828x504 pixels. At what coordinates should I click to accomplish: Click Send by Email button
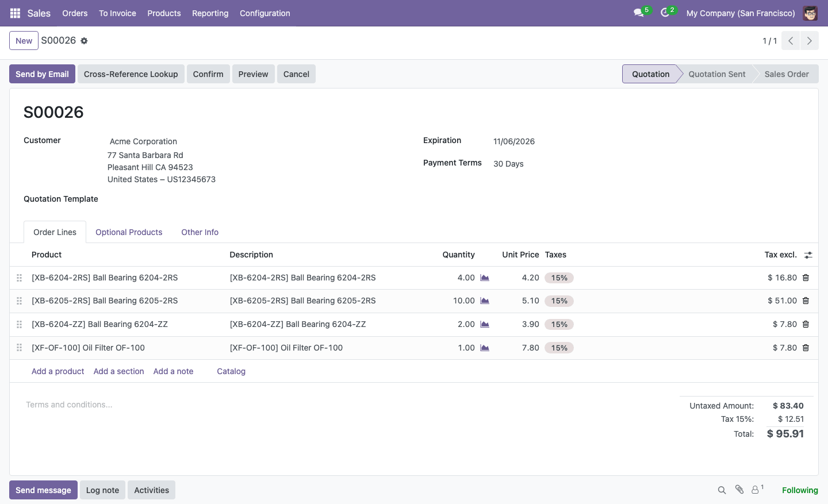click(x=42, y=74)
